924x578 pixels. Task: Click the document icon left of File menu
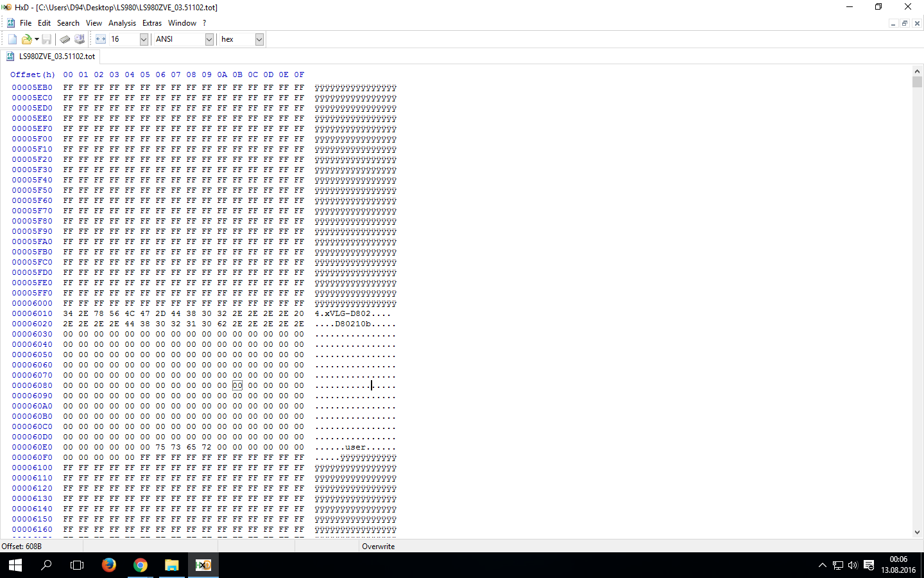coord(10,23)
